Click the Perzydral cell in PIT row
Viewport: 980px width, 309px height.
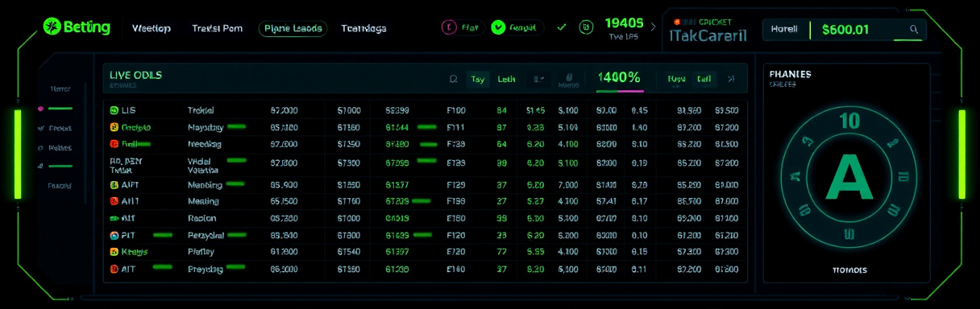point(206,235)
